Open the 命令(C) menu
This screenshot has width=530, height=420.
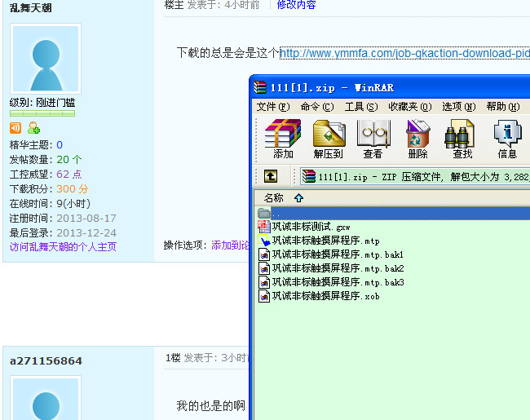point(316,107)
